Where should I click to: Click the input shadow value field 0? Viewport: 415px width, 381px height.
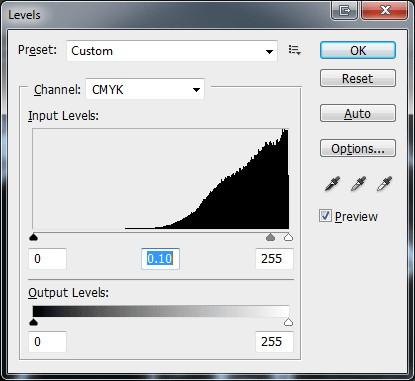coord(48,259)
